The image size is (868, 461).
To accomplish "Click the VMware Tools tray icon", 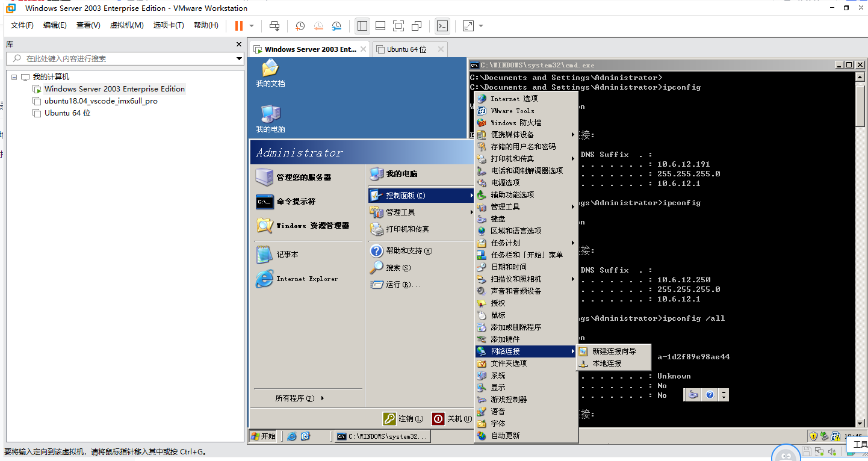I will [x=835, y=436].
